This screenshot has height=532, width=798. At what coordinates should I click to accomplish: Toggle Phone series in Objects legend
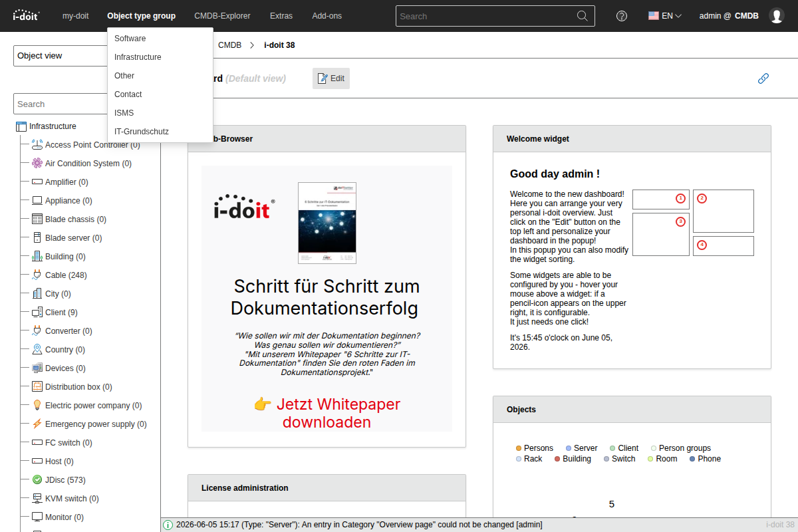(705, 459)
